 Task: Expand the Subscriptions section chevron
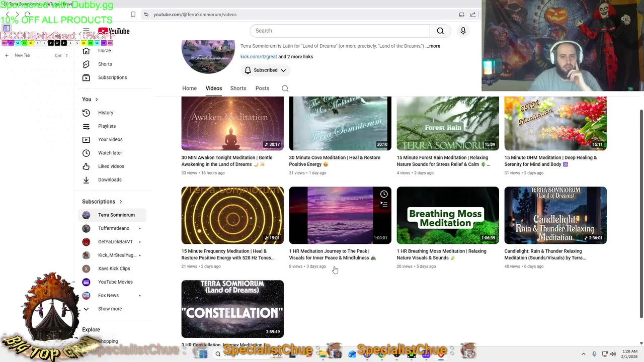(x=121, y=202)
